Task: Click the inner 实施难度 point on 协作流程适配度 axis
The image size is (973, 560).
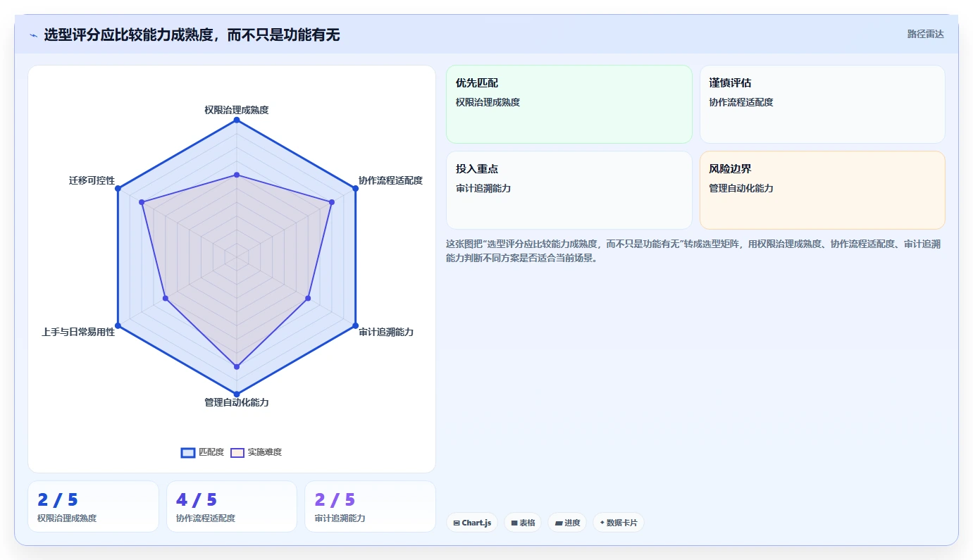Action: pos(331,203)
